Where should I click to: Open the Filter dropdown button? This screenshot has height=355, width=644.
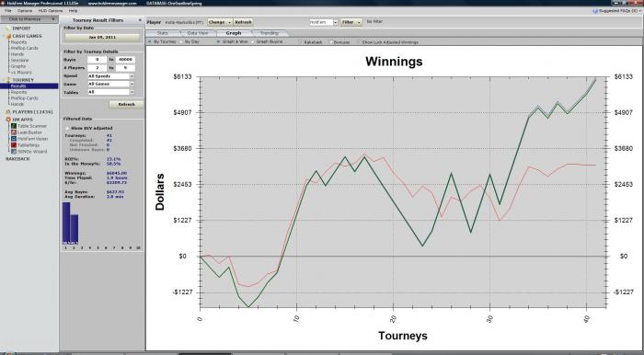[x=351, y=22]
